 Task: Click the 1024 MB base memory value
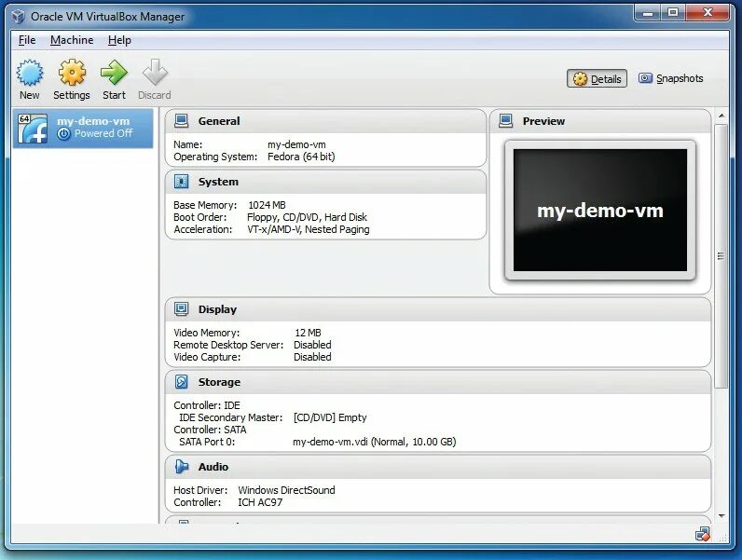click(267, 205)
